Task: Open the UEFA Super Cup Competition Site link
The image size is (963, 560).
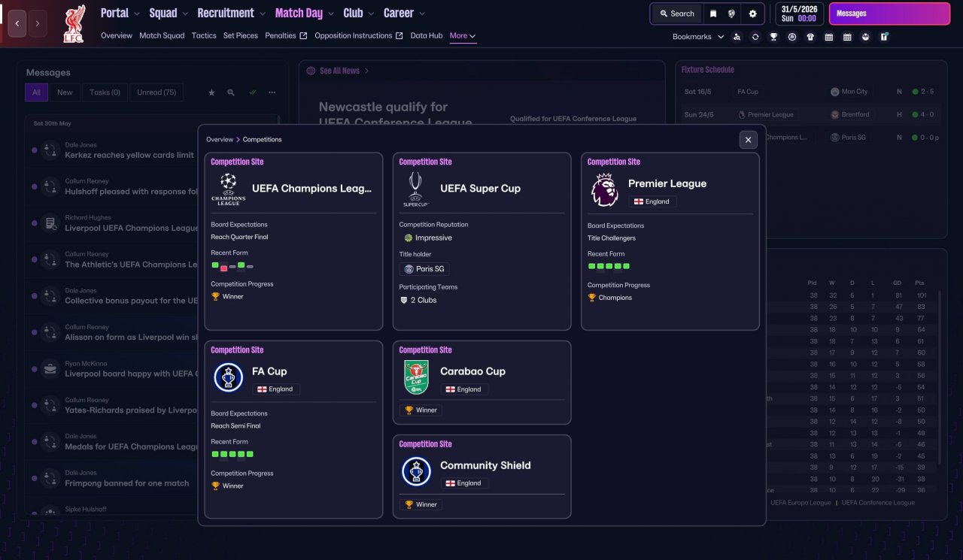Action: [425, 162]
